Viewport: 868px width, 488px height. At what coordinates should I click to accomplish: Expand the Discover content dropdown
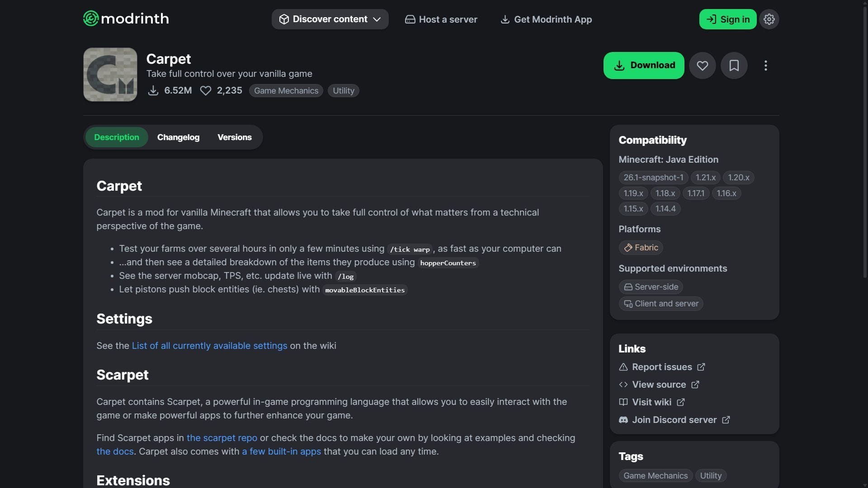pyautogui.click(x=330, y=19)
